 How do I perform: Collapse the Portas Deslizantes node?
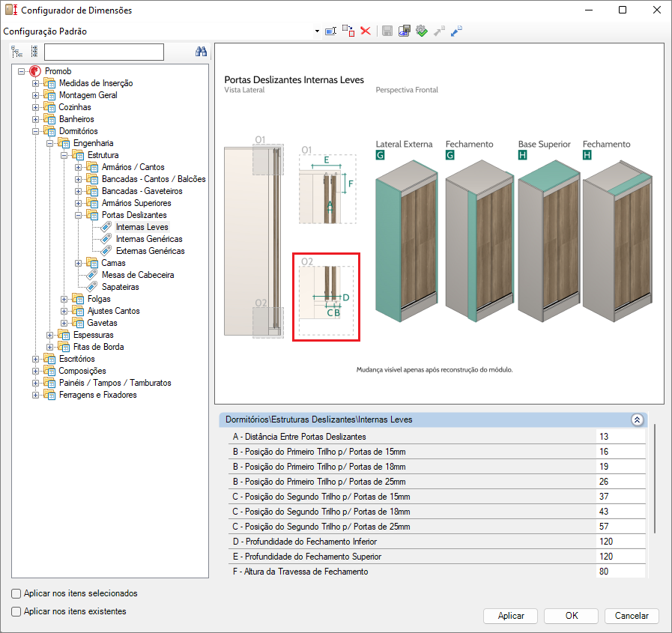(x=78, y=215)
